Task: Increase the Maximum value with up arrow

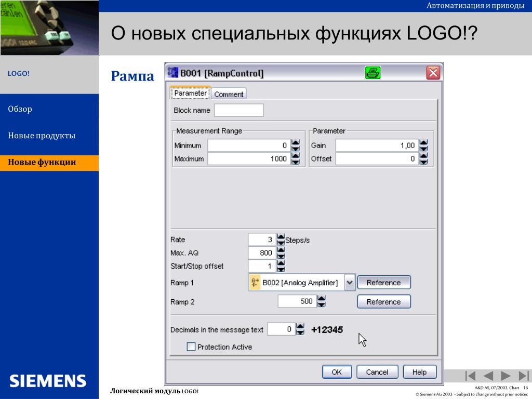Action: coord(296,156)
